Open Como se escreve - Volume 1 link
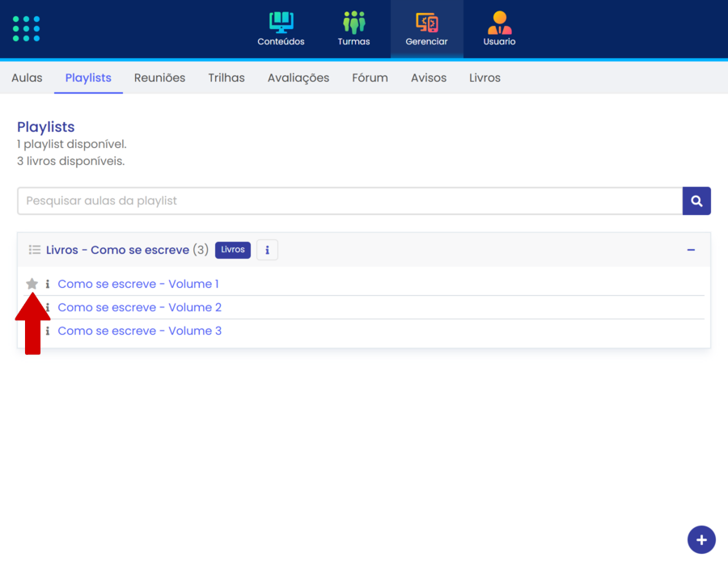The width and height of the screenshot is (728, 566). point(138,284)
